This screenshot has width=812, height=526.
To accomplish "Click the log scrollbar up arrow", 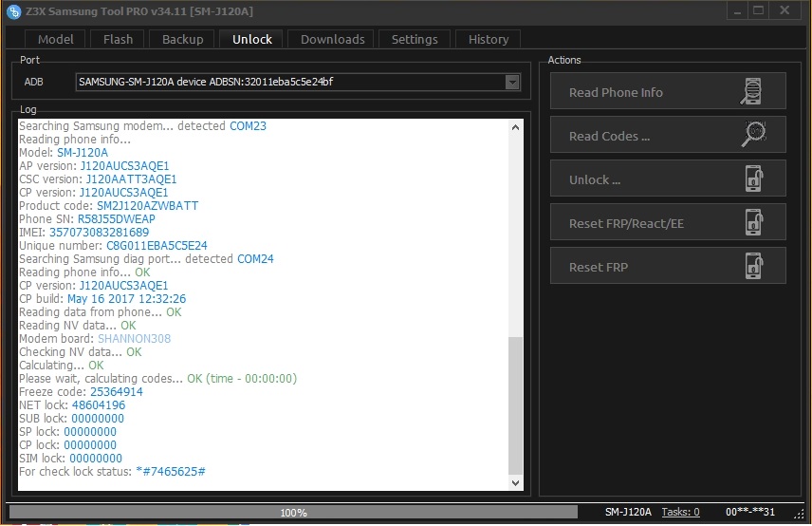I will pos(515,127).
